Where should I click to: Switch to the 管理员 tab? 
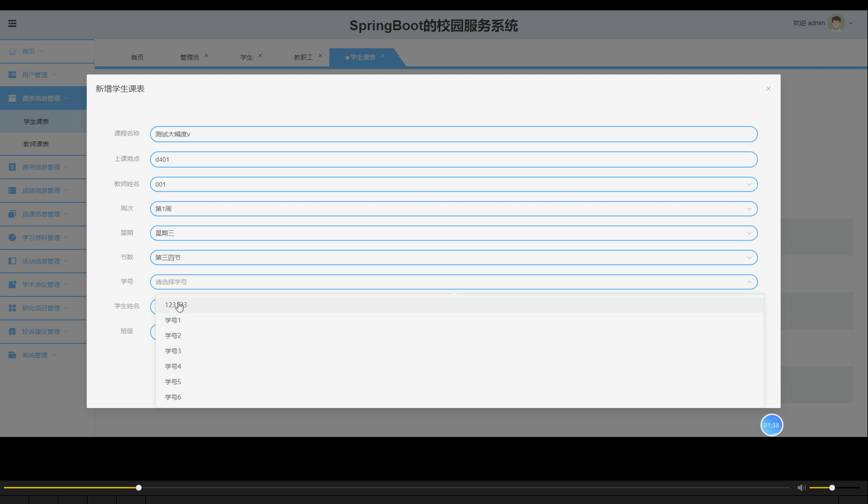click(189, 57)
